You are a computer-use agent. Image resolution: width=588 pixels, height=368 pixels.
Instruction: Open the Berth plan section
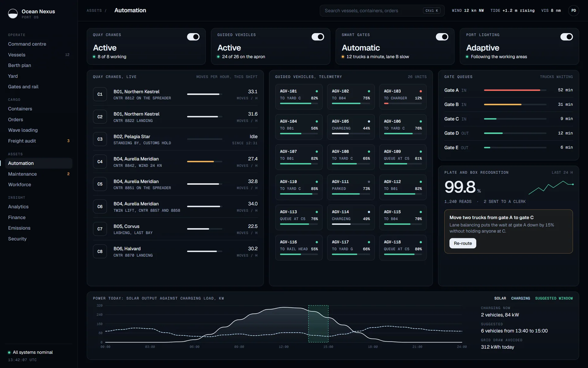point(39,65)
